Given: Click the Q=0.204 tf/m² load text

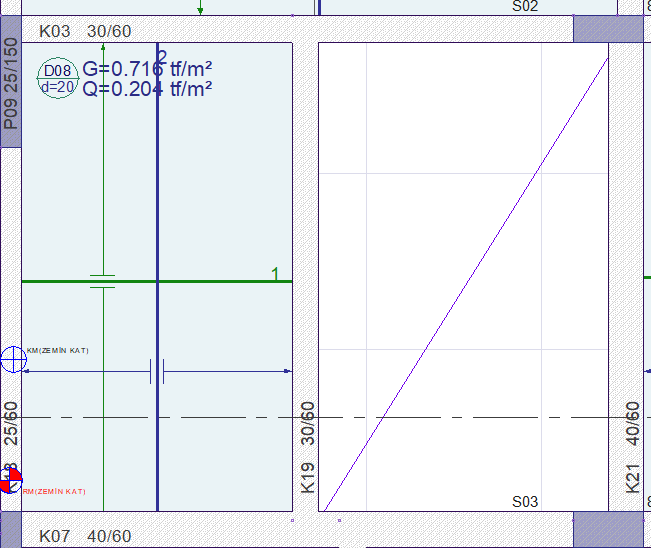Looking at the screenshot, I should tap(146, 88).
